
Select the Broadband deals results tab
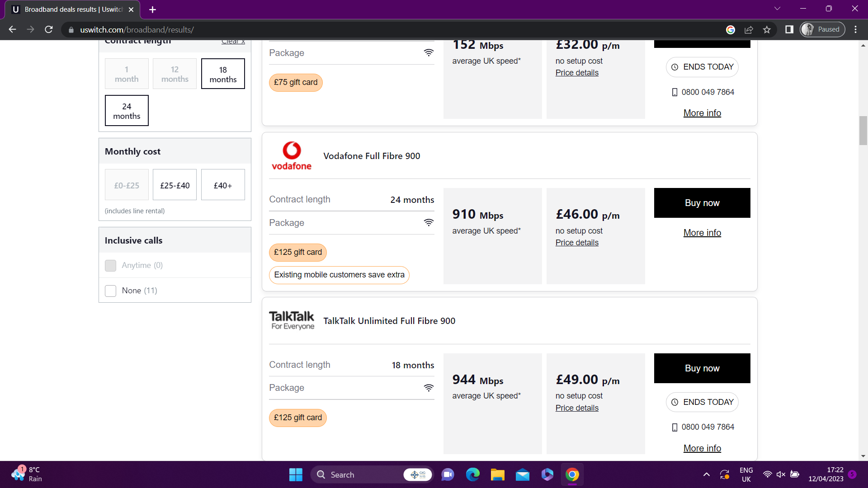(72, 9)
